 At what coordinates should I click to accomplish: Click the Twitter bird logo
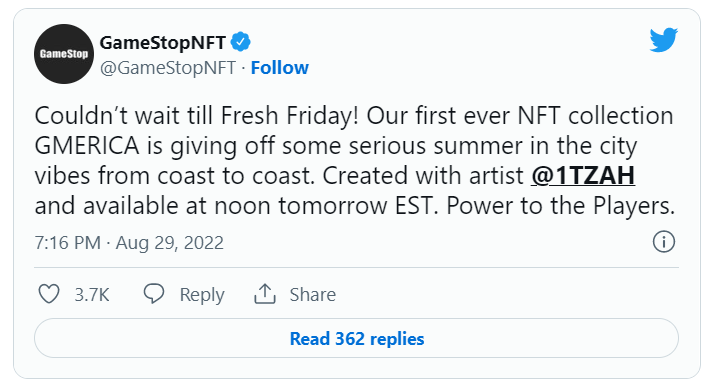pyautogui.click(x=663, y=40)
